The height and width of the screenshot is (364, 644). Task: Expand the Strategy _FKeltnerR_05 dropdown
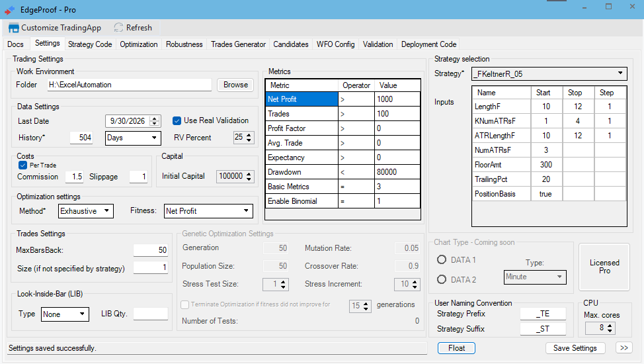(549, 74)
